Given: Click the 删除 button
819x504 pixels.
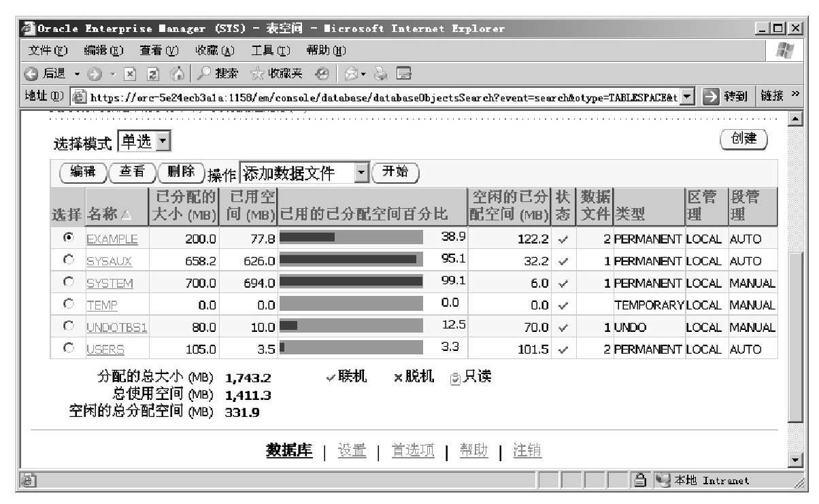Looking at the screenshot, I should [x=182, y=173].
